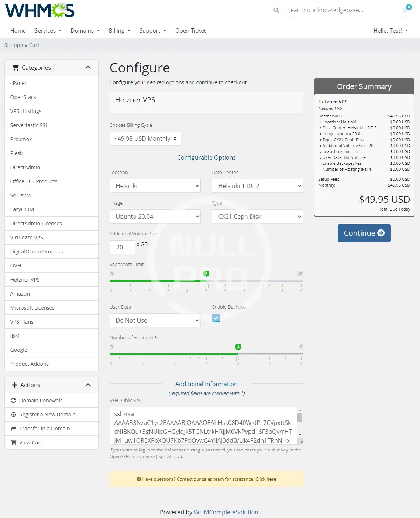
Task: Open the Services menu
Action: tap(48, 31)
